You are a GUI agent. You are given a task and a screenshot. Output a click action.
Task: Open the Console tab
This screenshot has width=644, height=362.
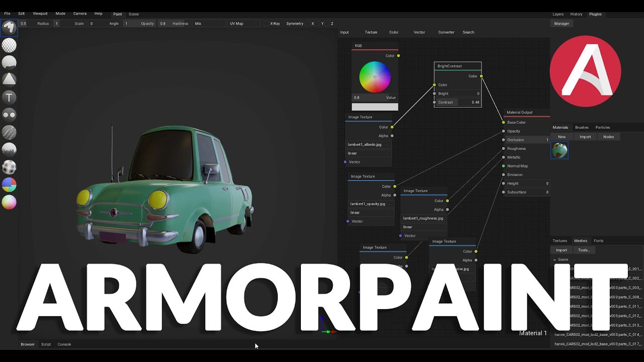(64, 344)
